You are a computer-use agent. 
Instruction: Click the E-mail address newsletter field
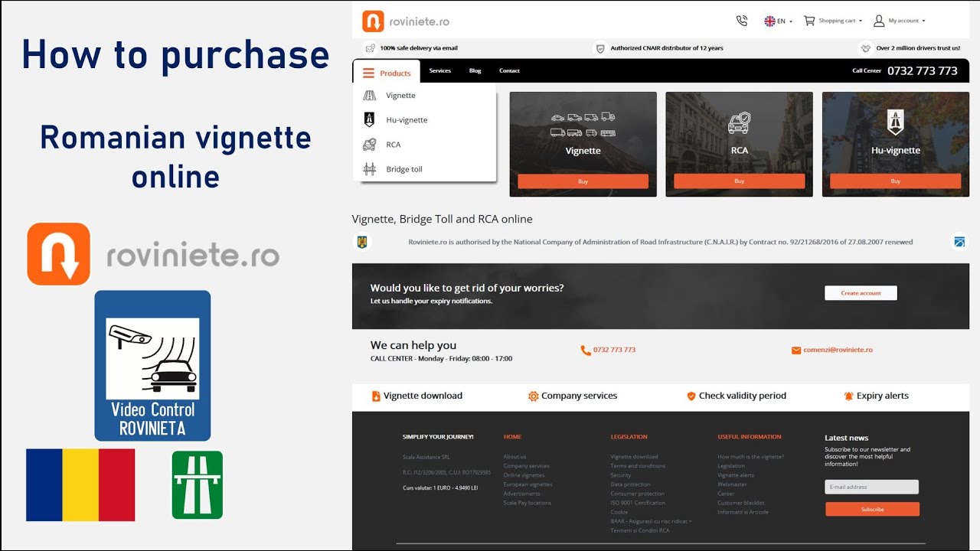[871, 487]
